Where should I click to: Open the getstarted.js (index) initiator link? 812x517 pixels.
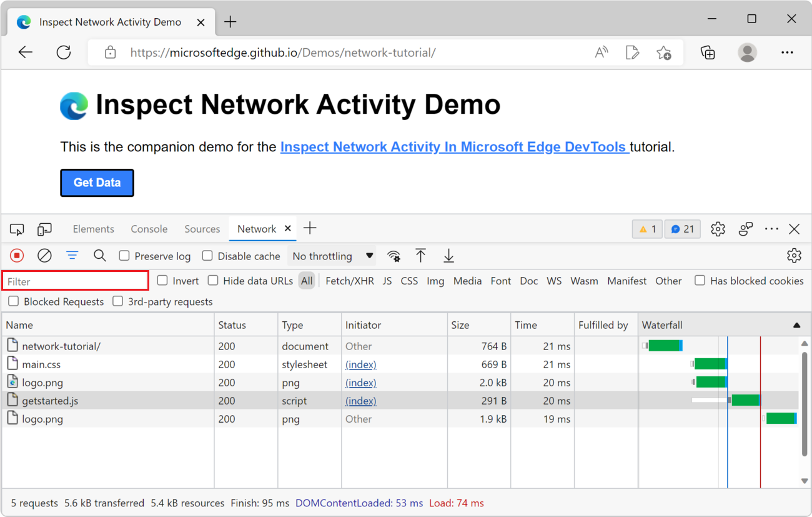360,400
